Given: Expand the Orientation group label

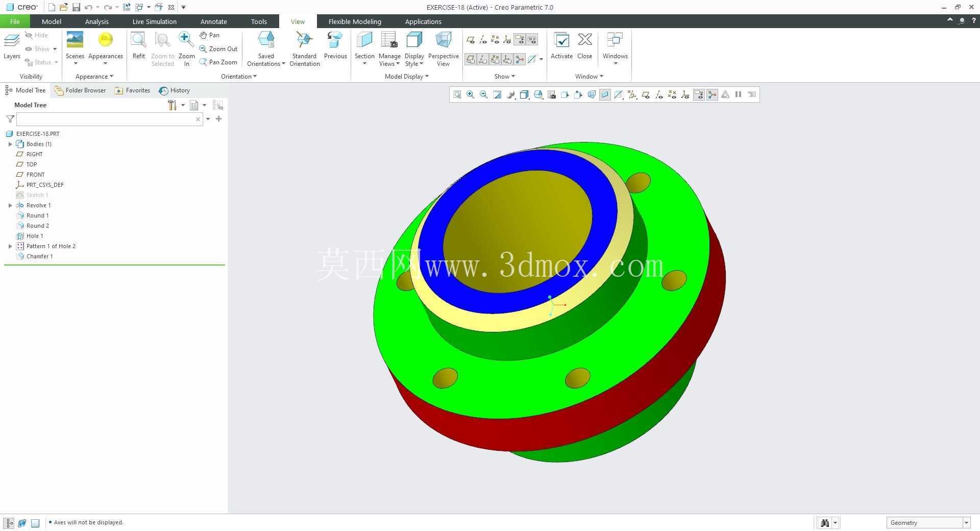Looking at the screenshot, I should 238,77.
